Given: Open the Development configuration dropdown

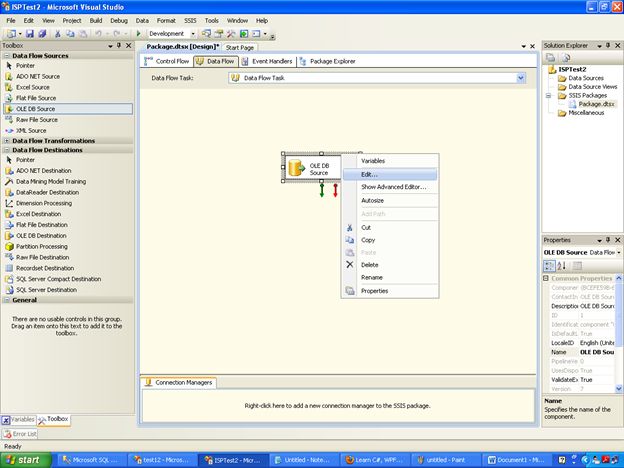Looking at the screenshot, I should pyautogui.click(x=193, y=34).
